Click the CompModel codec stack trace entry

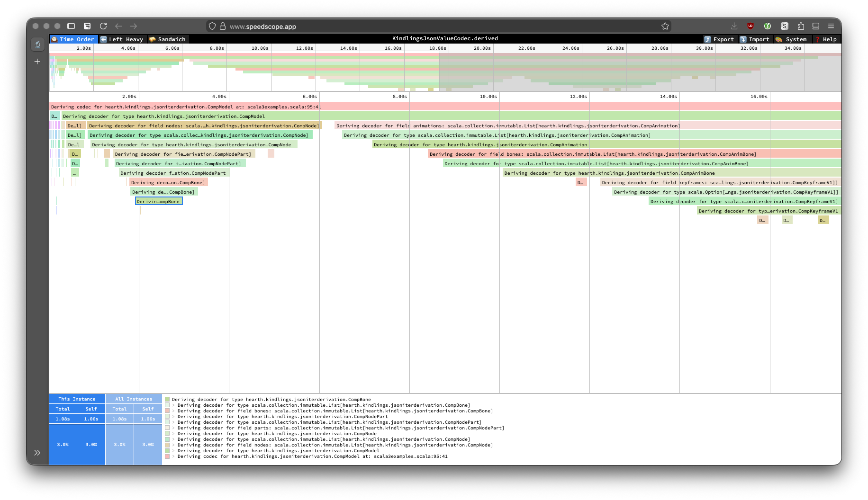click(312, 456)
